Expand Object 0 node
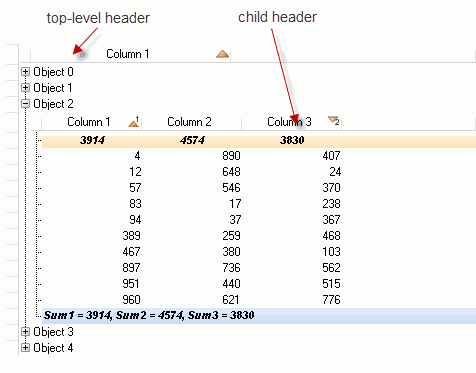This screenshot has width=476, height=373. click(x=25, y=72)
